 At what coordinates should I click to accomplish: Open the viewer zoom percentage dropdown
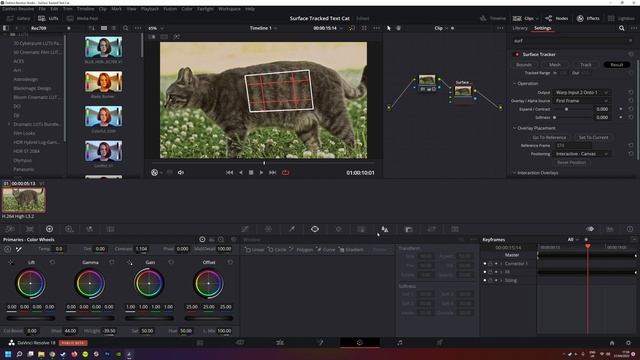click(156, 28)
